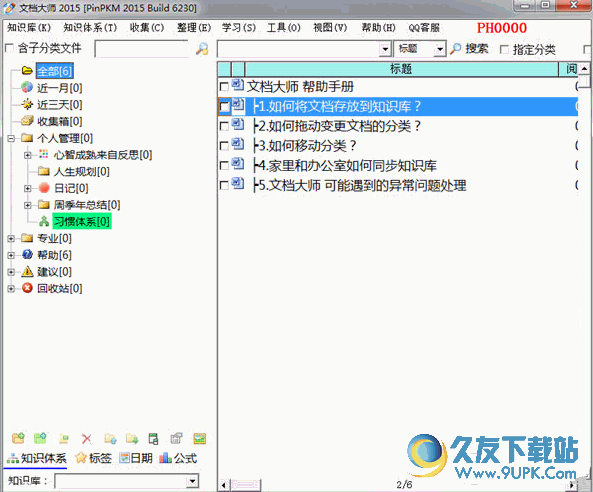Click the document icon of 2.如何拖动变更文档的分类 row
593x492 pixels.
click(238, 124)
